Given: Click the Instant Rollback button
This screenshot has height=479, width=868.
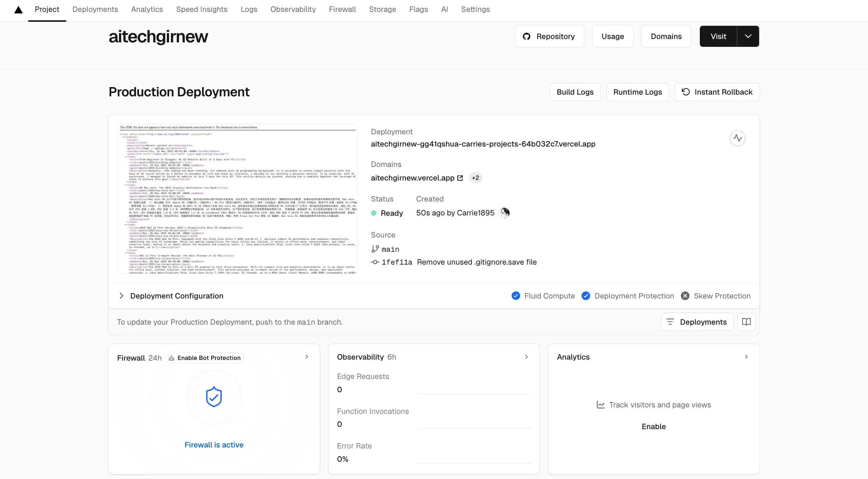Looking at the screenshot, I should 717,92.
